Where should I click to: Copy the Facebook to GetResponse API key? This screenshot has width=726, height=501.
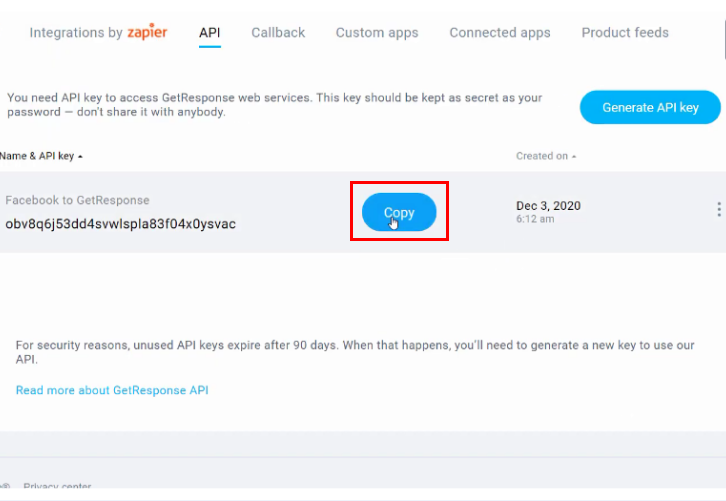coord(399,212)
